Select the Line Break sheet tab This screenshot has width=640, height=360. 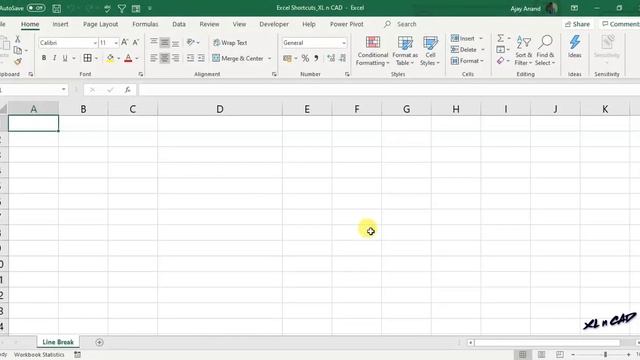tap(58, 342)
